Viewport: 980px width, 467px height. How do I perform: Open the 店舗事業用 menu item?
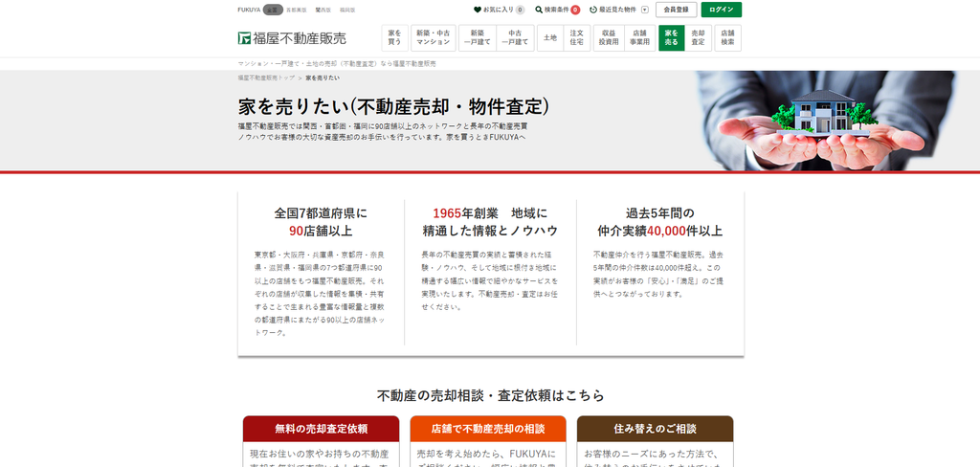coord(640,37)
